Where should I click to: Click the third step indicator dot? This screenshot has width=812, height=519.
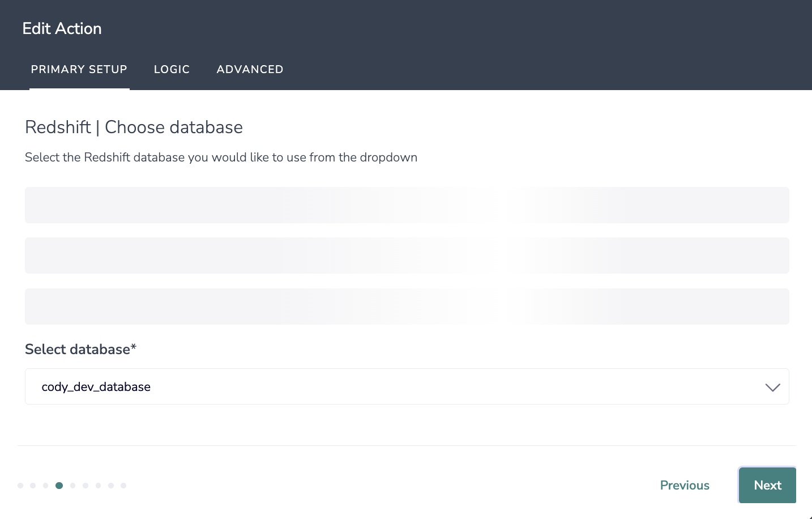pos(46,486)
